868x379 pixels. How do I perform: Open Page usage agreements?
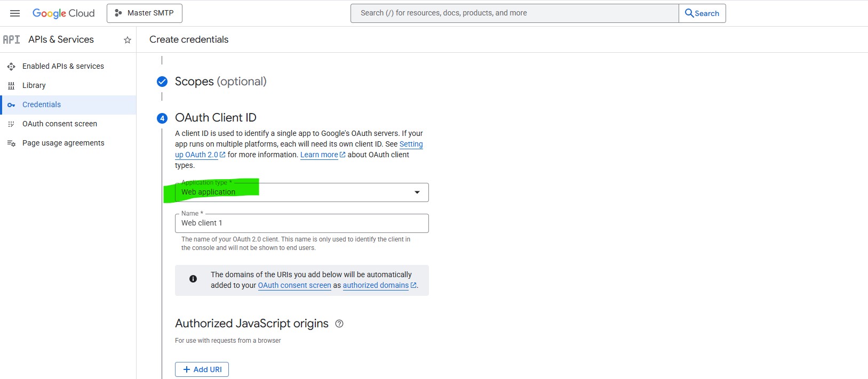click(x=63, y=143)
